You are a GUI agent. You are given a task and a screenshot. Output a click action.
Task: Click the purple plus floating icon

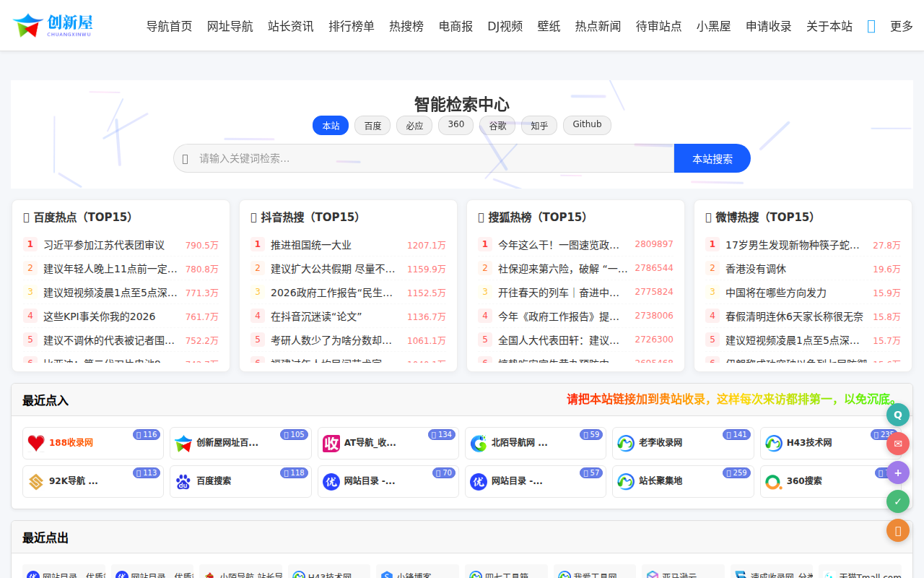point(897,472)
